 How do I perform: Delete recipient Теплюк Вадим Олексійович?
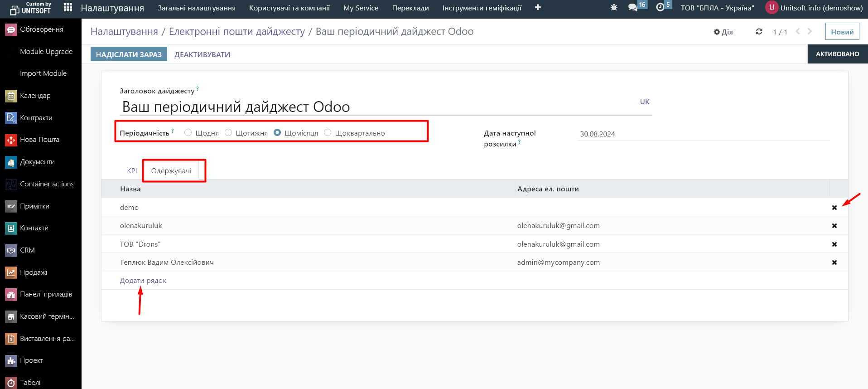(834, 263)
